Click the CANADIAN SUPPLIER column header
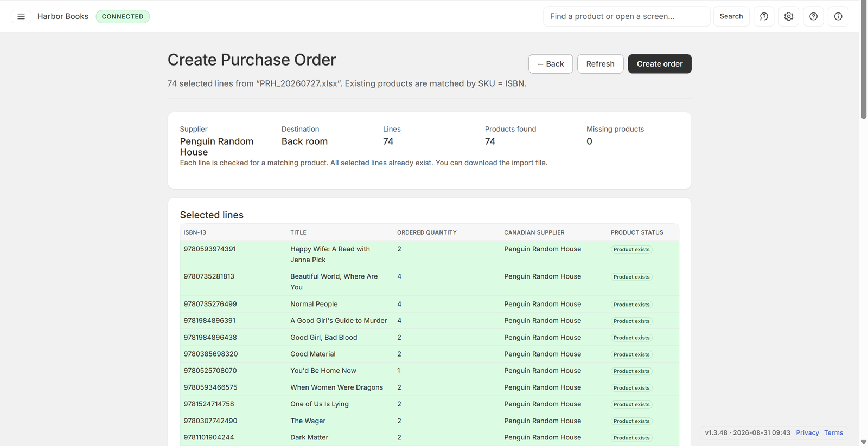This screenshot has height=446, width=868. tap(534, 232)
